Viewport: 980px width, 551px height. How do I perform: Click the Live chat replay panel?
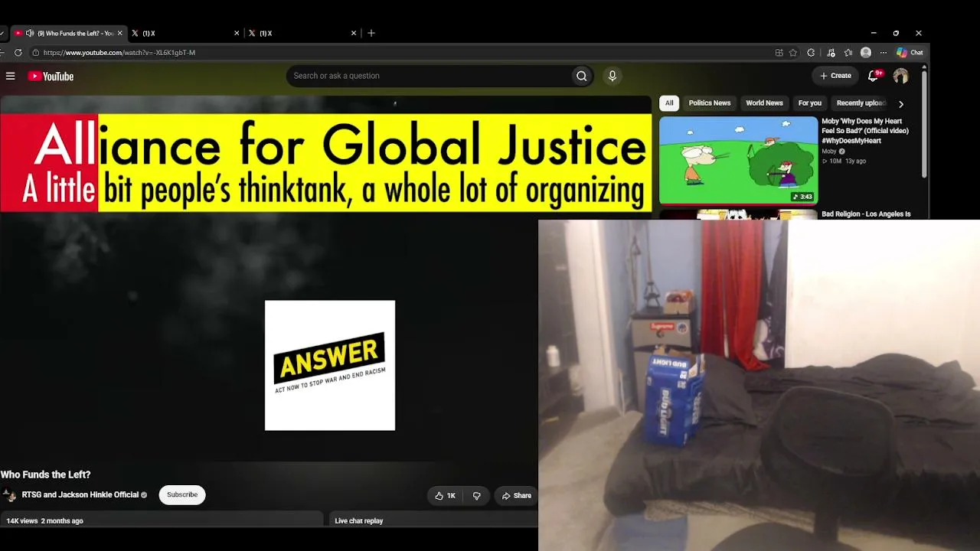point(435,520)
